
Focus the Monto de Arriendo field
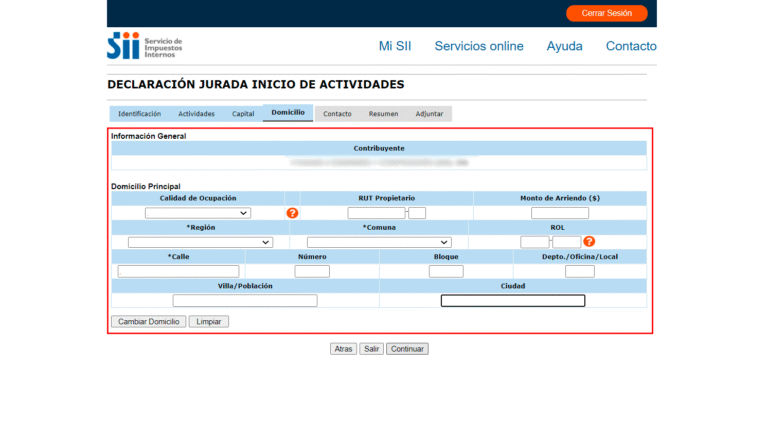(x=560, y=213)
